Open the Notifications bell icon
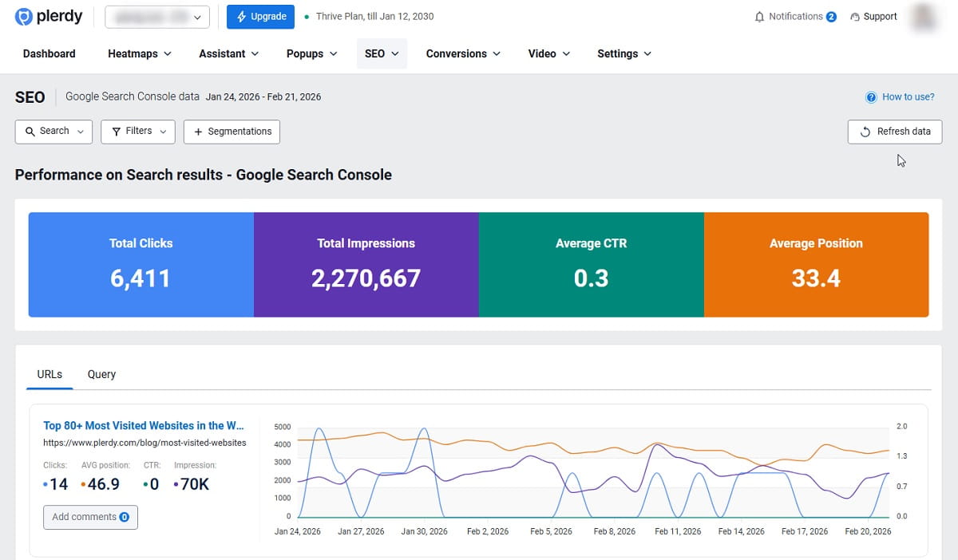 761,16
